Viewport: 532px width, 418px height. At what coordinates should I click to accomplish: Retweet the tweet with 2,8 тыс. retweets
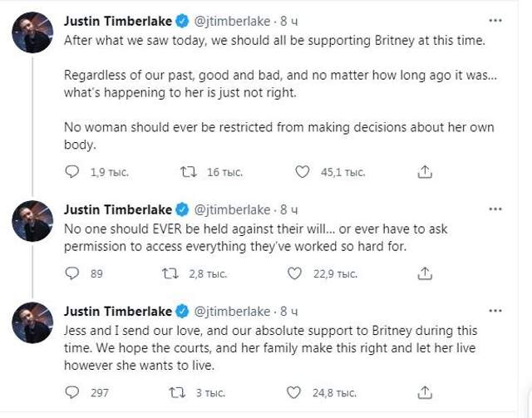[x=170, y=273]
